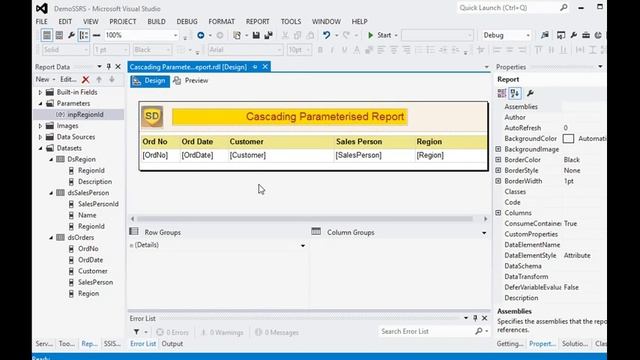Screen dimensions: 640x360
Task: Click inside the Search Error List field
Action: click(427, 331)
